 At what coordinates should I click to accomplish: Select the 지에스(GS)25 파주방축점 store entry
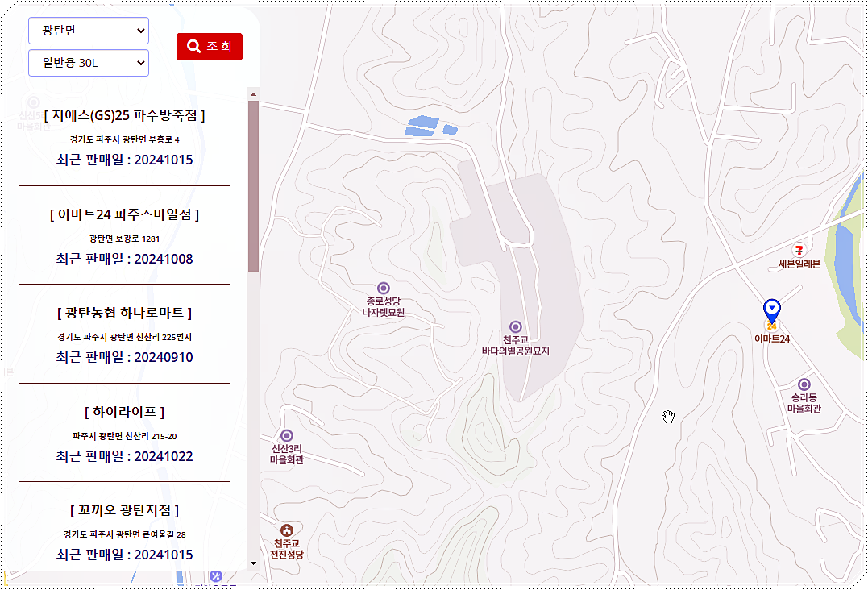[x=125, y=137]
